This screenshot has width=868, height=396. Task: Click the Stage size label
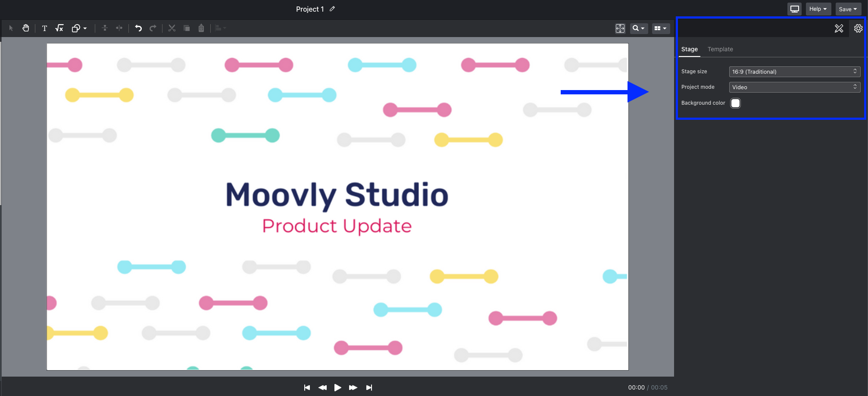[x=694, y=72]
